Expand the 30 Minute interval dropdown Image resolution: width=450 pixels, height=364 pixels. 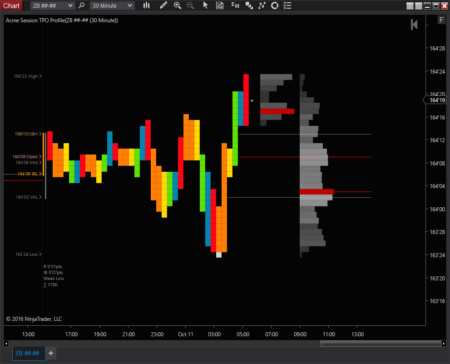[x=112, y=6]
